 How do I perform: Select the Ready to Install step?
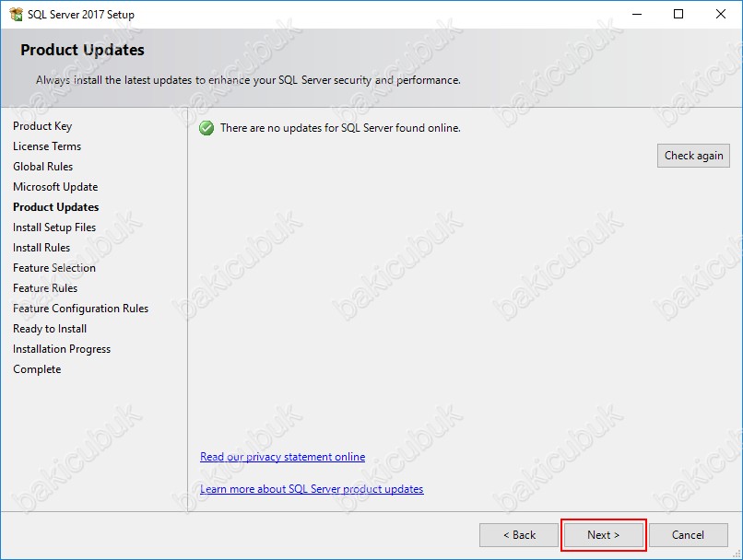coord(50,329)
